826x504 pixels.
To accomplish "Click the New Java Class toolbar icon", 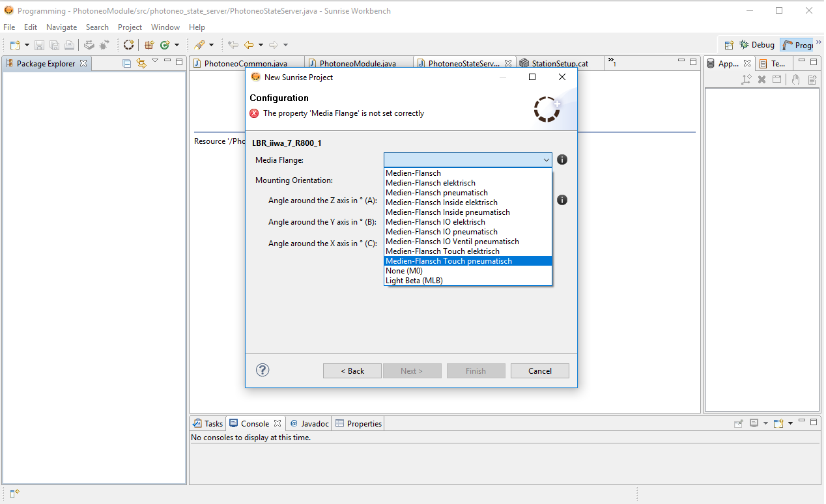I will point(165,45).
